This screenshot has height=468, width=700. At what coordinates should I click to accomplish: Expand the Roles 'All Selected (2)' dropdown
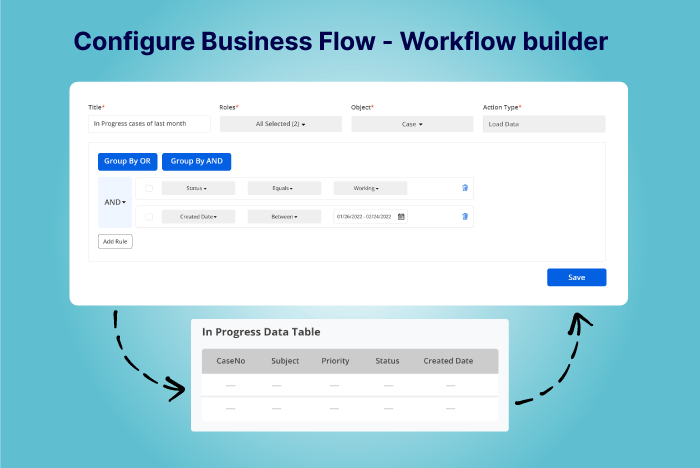pyautogui.click(x=280, y=124)
